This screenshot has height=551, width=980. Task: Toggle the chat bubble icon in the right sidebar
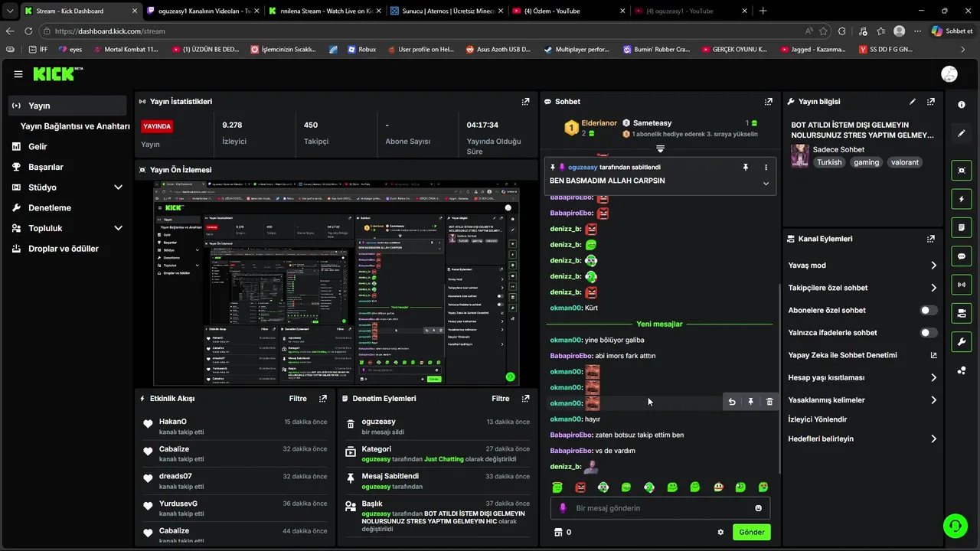[962, 256]
